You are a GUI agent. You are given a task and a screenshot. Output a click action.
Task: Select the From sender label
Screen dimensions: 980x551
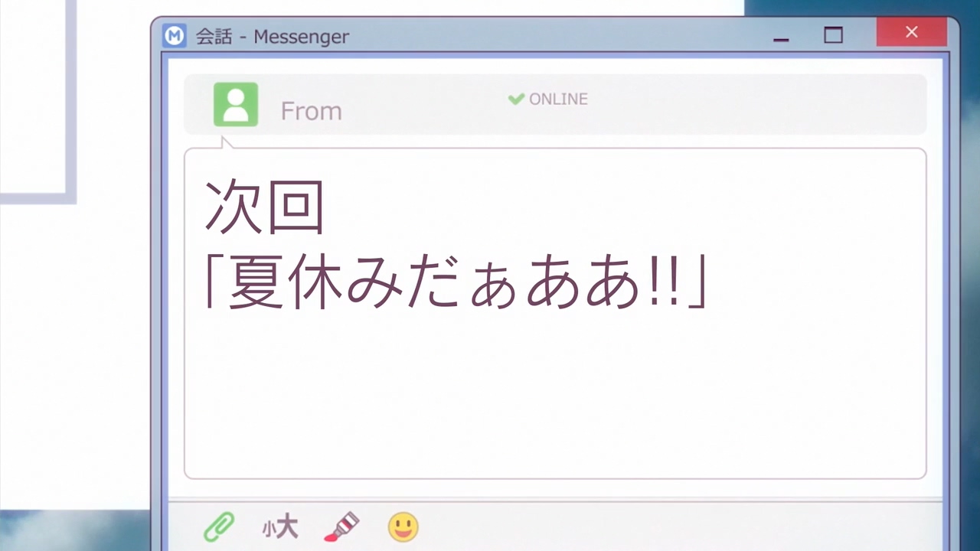pos(311,112)
